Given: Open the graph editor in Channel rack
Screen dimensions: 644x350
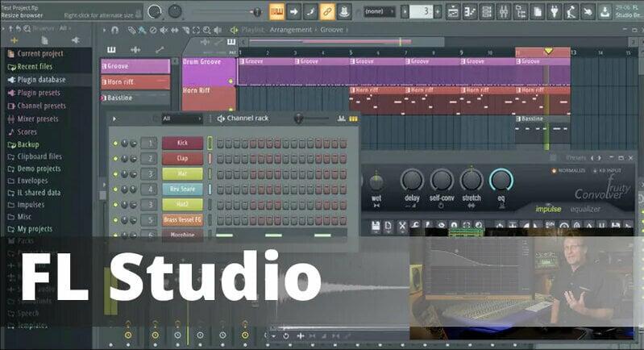Looking at the screenshot, I should pos(341,119).
